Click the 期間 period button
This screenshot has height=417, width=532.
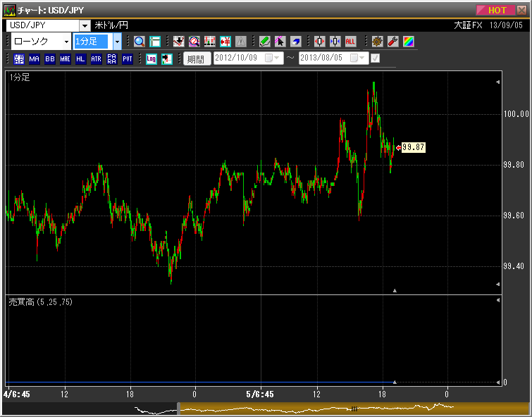click(x=197, y=59)
